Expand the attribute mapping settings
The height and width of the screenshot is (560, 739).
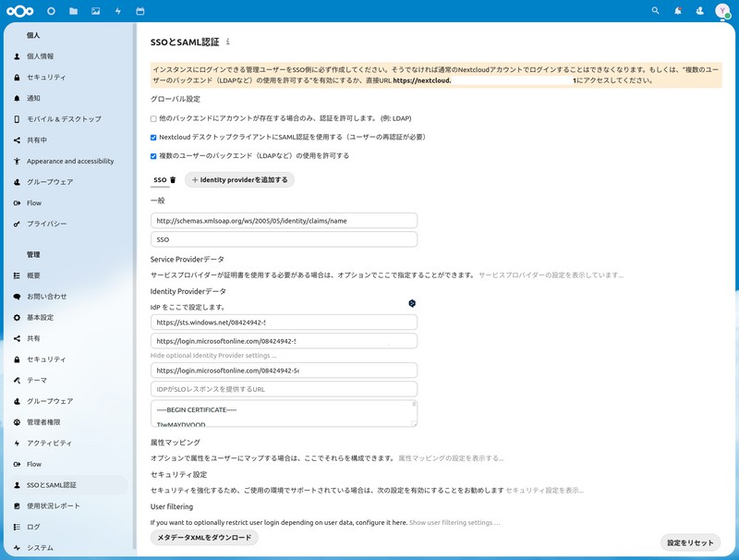point(451,458)
